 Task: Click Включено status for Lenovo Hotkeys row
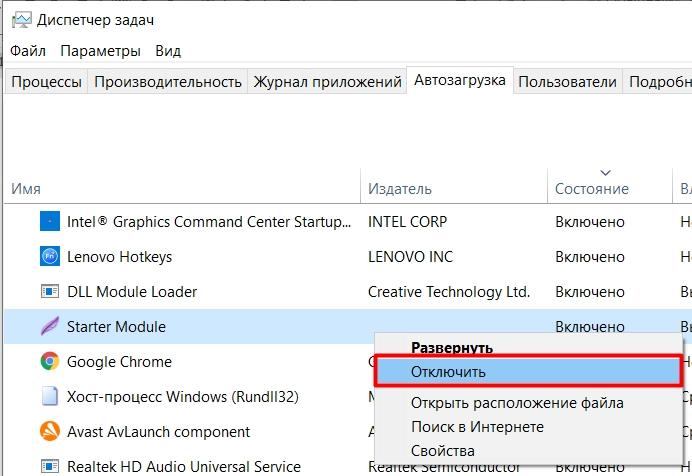point(590,257)
